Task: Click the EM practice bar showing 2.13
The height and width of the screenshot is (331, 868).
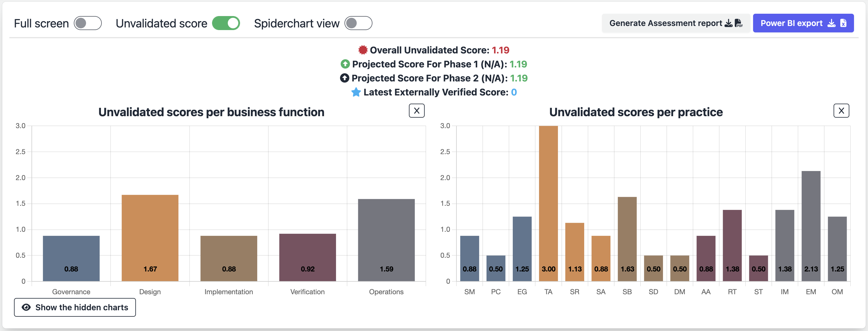Action: click(811, 226)
